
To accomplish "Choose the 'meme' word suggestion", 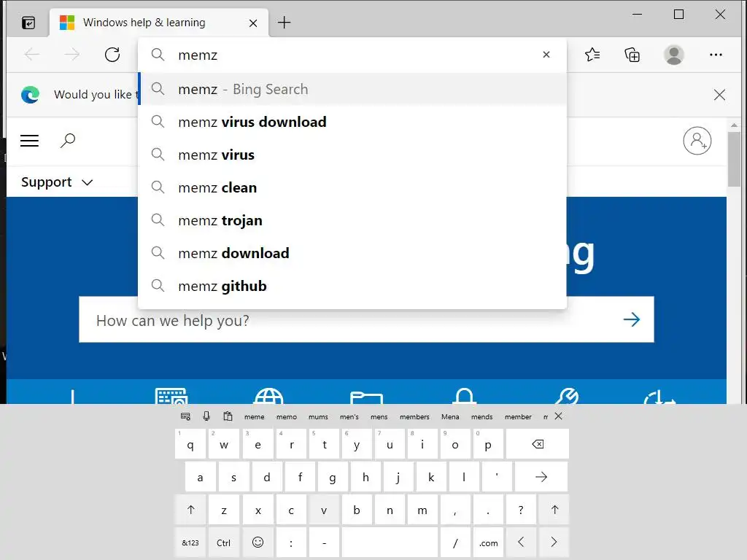I will (255, 416).
